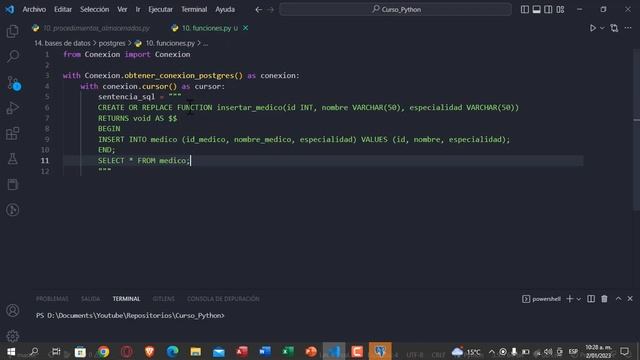Select powershell terminal label
Image resolution: width=640 pixels, height=360 pixels.
click(541, 299)
